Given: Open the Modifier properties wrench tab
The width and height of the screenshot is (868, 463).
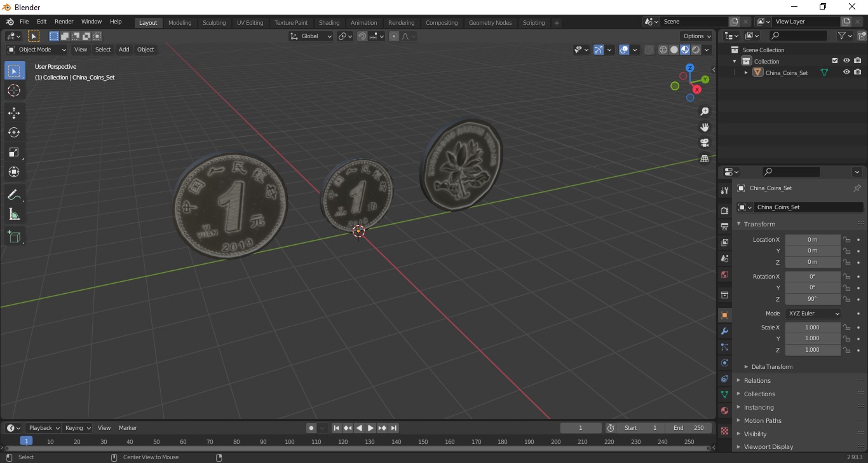Looking at the screenshot, I should click(x=724, y=331).
